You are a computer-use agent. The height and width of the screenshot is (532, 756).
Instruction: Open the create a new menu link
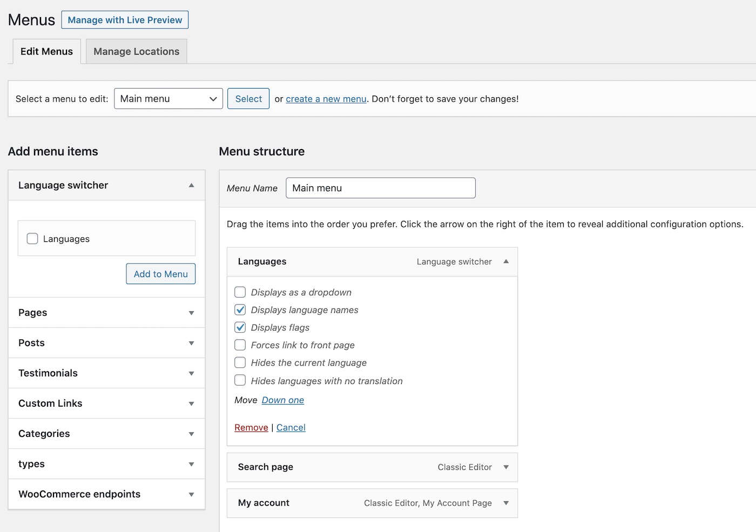(x=326, y=99)
